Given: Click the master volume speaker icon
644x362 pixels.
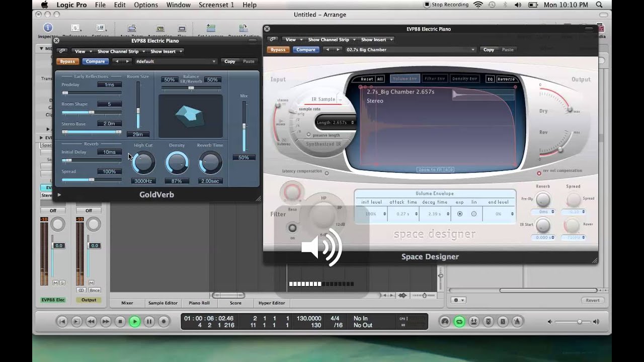Looking at the screenshot, I should point(596,322).
